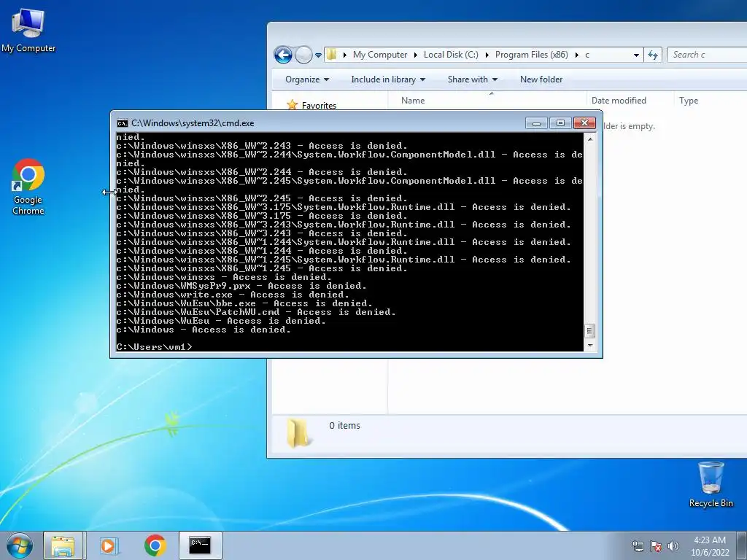This screenshot has width=747, height=560.
Task: Click My Computer in the address breadcrumb
Action: point(380,55)
